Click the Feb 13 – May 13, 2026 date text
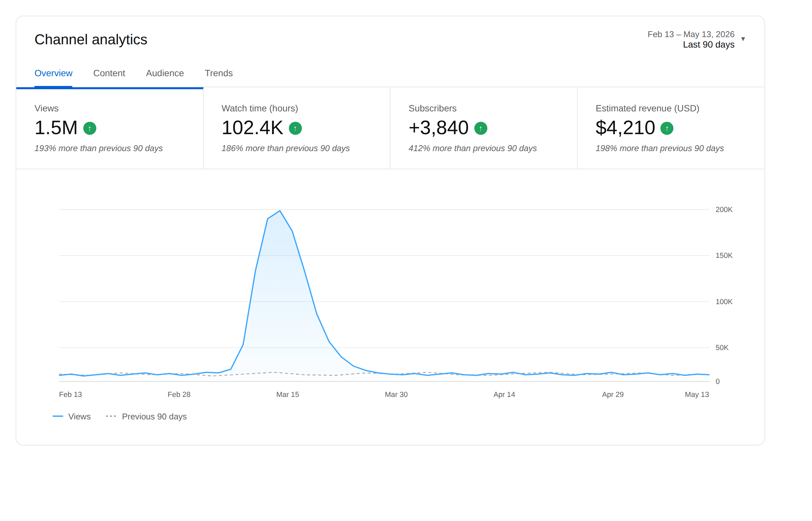 [691, 34]
